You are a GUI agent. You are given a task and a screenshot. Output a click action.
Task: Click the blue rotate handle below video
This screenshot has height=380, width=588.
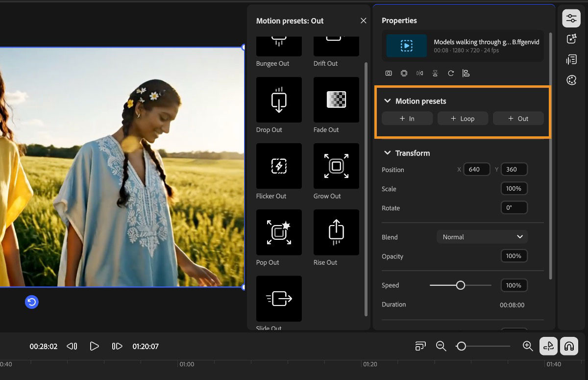coord(32,302)
